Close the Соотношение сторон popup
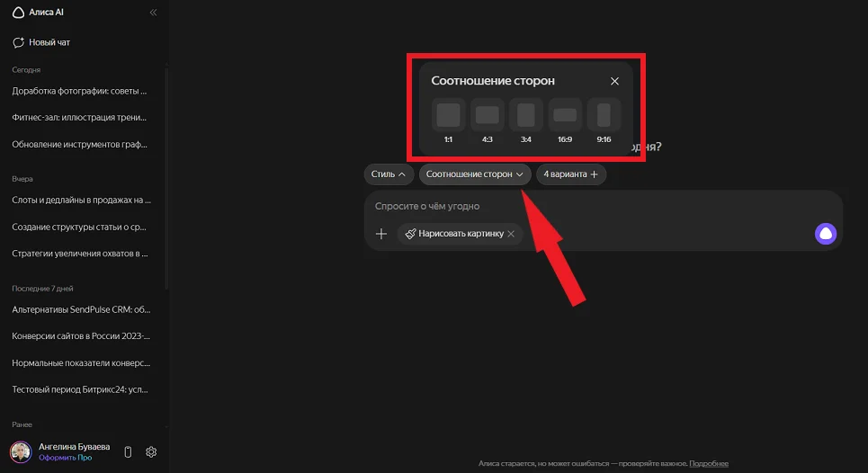 [x=614, y=81]
